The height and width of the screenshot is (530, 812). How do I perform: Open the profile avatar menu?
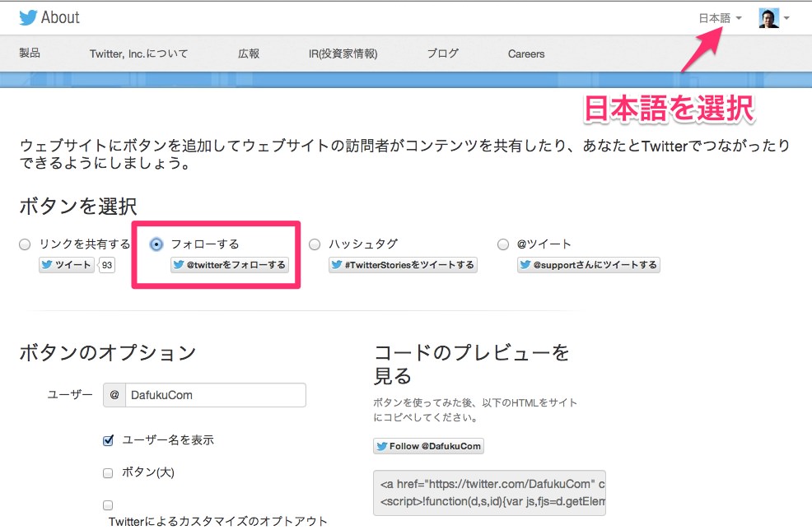click(774, 18)
